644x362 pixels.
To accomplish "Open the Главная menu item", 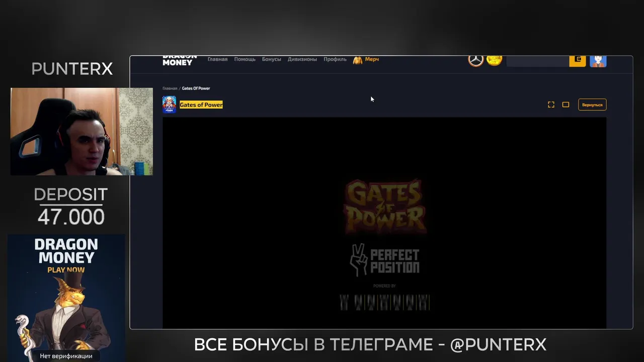I will [x=217, y=59].
